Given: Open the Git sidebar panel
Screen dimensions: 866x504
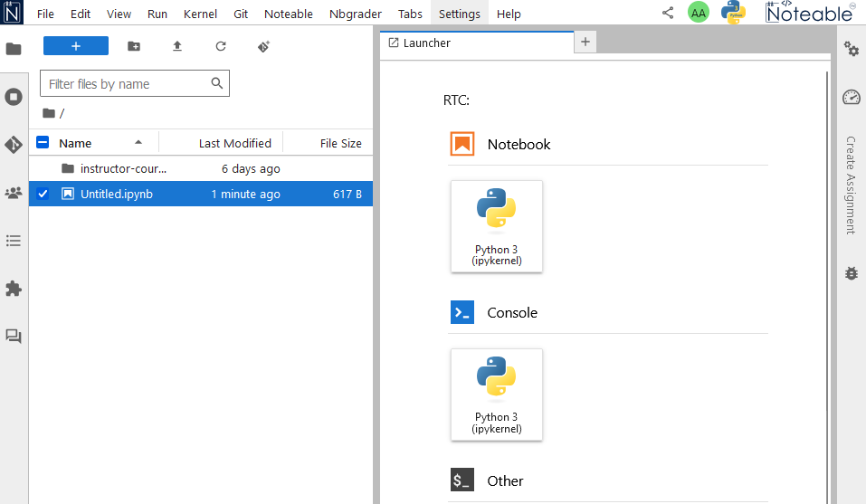Looking at the screenshot, I should [14, 145].
